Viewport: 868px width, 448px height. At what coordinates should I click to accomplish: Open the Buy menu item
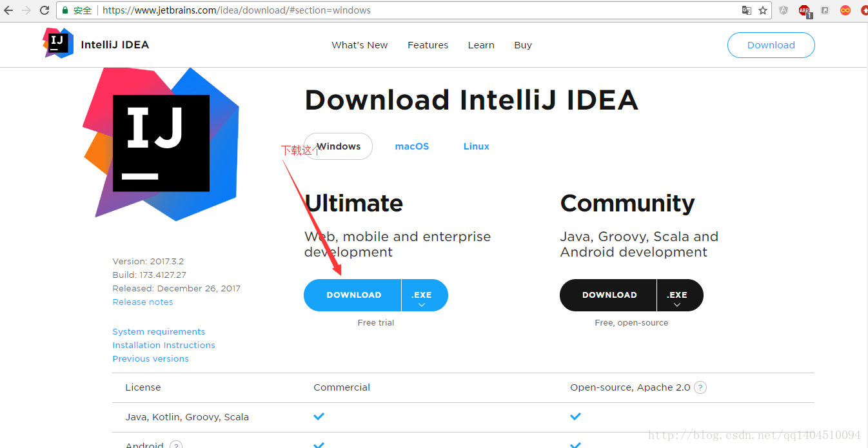(x=523, y=45)
